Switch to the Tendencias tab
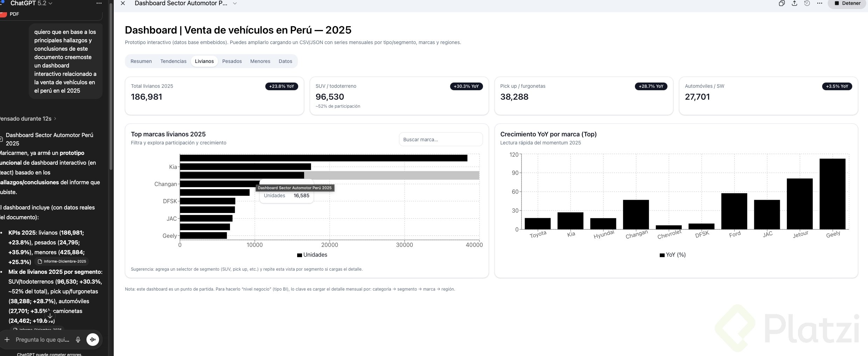Image resolution: width=868 pixels, height=356 pixels. 173,61
